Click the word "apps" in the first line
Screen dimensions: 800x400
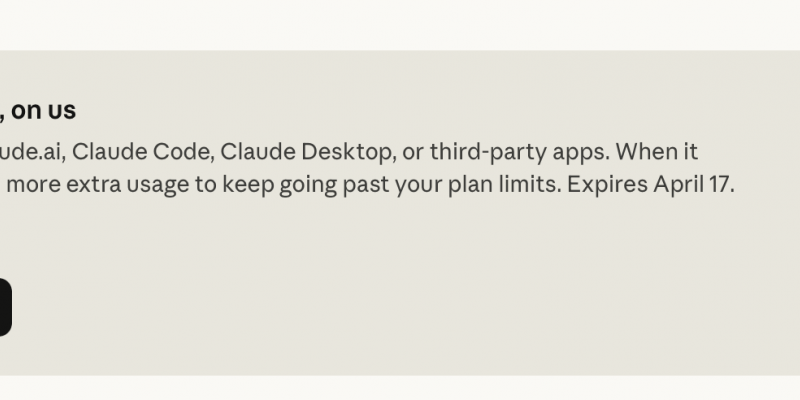point(580,152)
